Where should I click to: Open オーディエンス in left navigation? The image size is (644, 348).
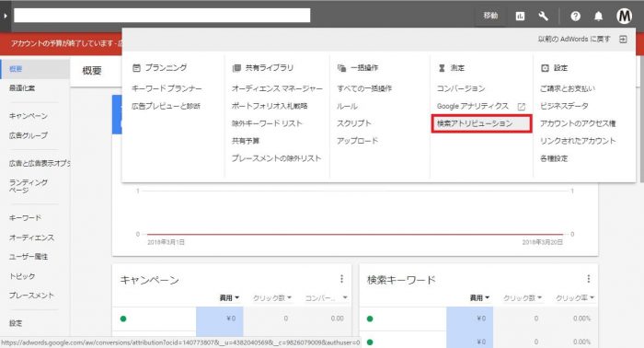click(31, 238)
